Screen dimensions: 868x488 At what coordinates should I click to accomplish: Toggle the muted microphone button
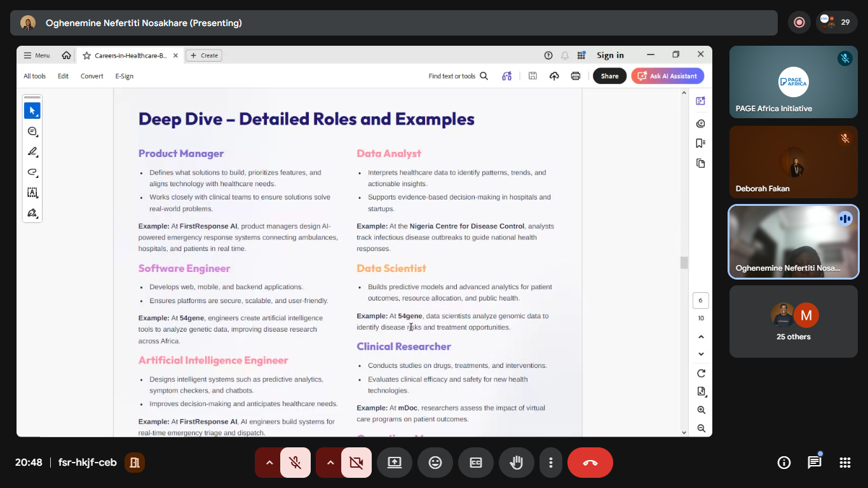click(295, 463)
